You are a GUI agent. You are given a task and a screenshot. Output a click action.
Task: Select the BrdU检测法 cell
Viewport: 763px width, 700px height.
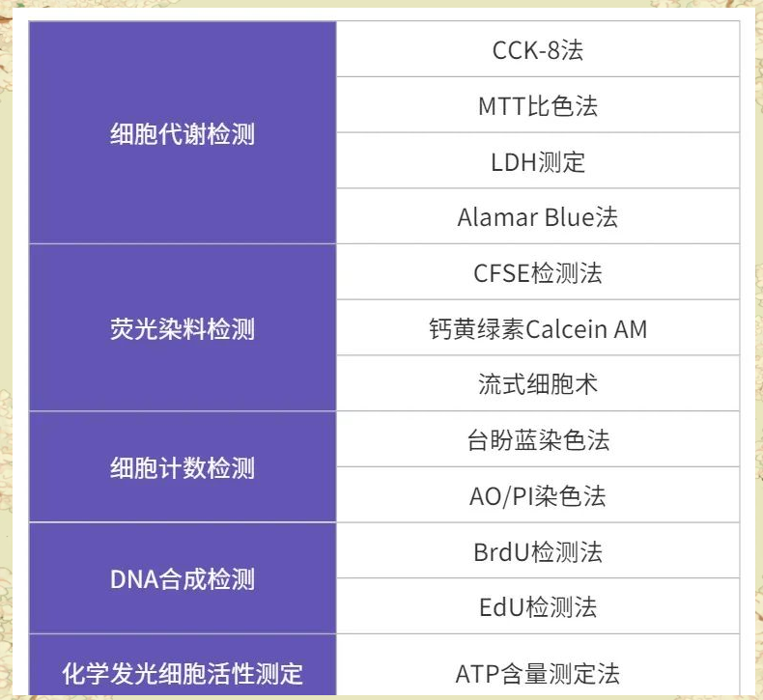point(538,552)
